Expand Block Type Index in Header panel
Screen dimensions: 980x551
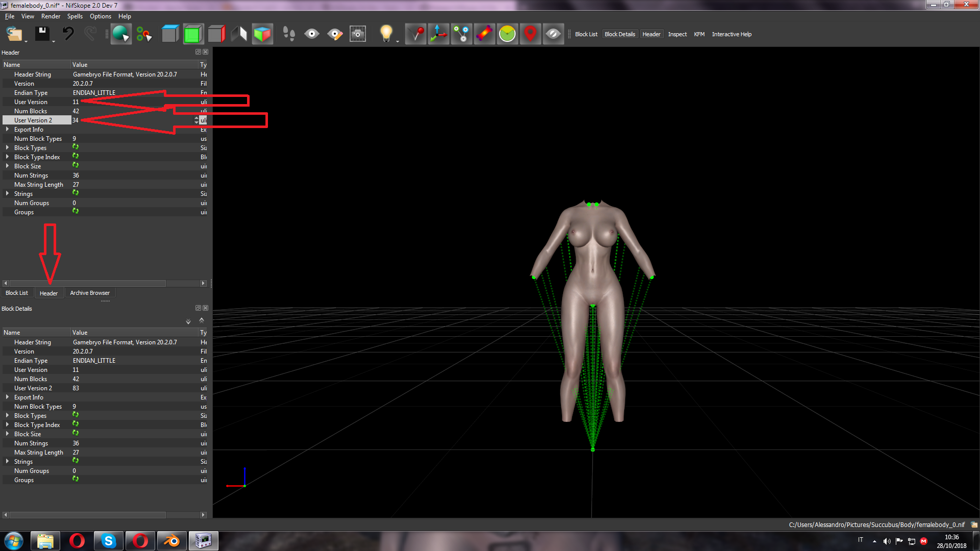[7, 157]
